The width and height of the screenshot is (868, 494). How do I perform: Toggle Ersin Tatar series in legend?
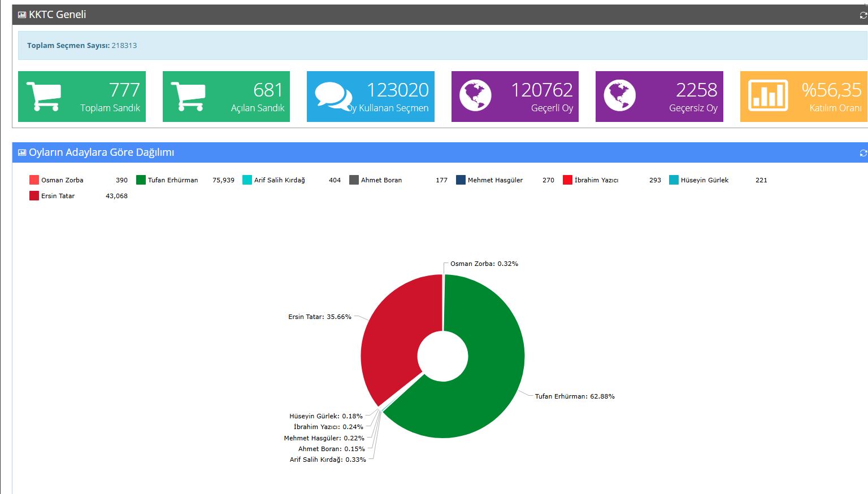coord(58,196)
